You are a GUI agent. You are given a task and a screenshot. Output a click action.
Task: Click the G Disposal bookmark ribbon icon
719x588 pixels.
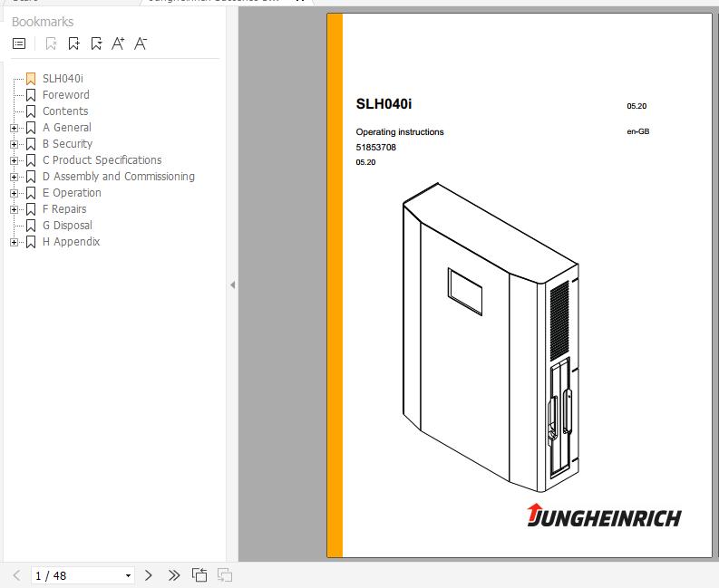31,226
